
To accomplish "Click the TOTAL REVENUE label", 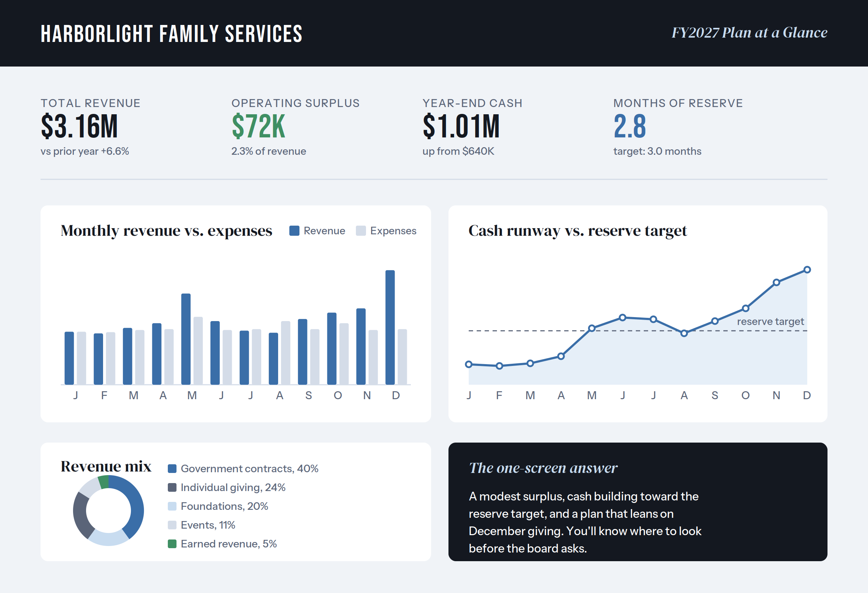I will [x=90, y=103].
